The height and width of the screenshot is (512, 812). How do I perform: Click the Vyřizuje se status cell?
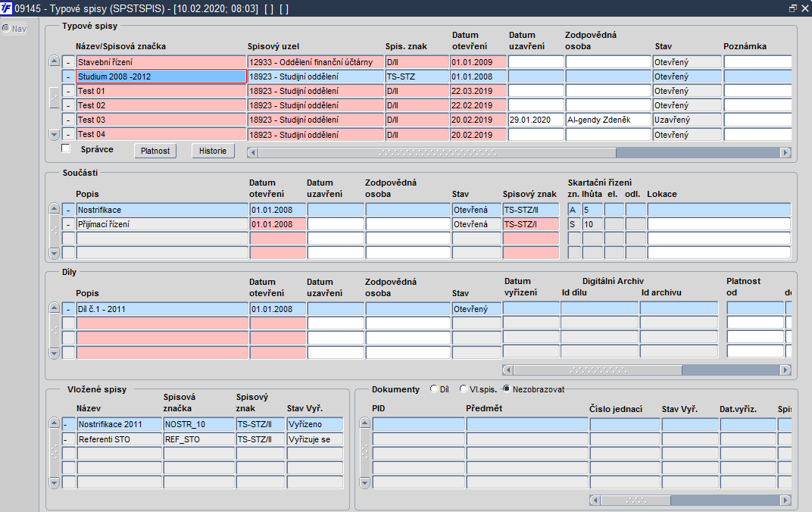315,439
